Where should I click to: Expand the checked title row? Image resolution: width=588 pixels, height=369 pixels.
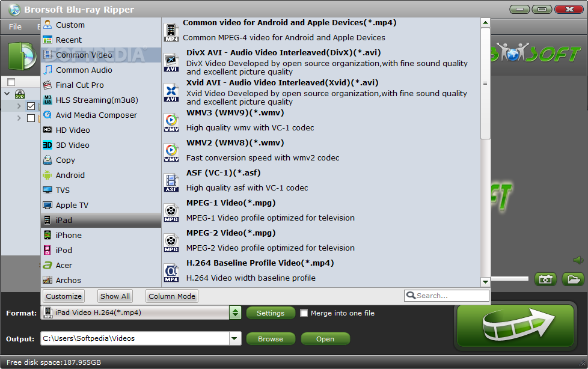(19, 106)
